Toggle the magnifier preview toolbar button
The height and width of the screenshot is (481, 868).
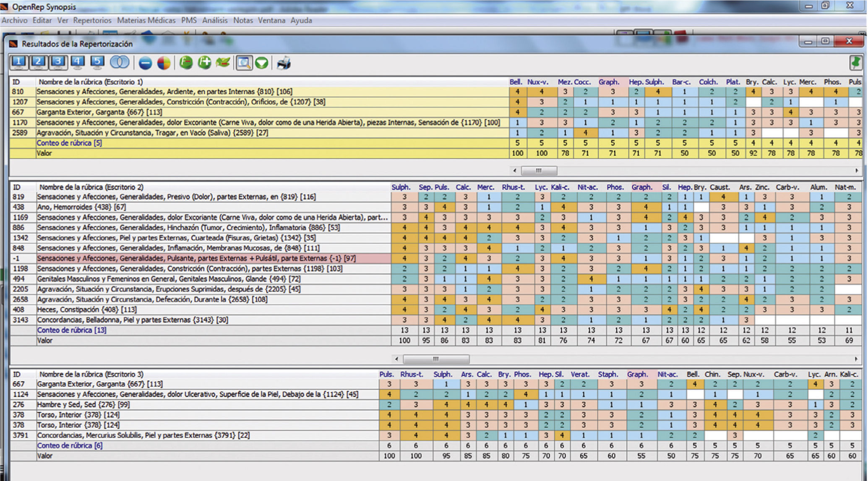click(x=244, y=63)
